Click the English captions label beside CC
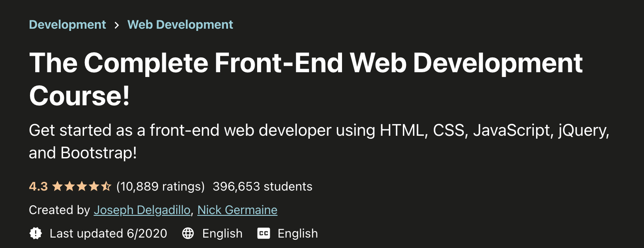The width and height of the screenshot is (644, 248). pos(298,234)
